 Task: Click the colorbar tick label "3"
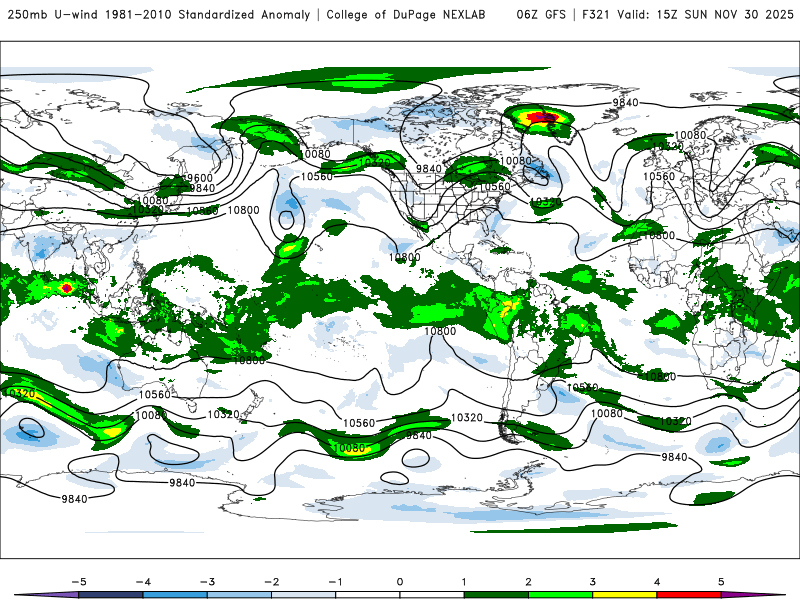point(592,582)
